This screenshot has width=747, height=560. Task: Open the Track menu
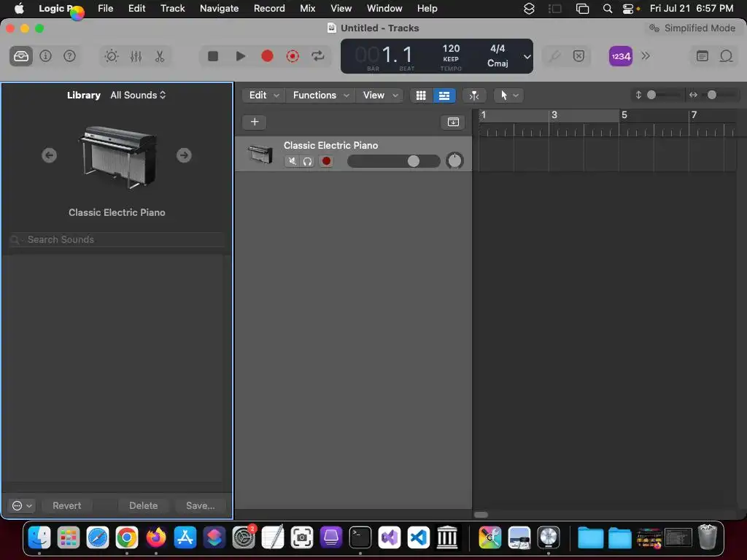[172, 8]
